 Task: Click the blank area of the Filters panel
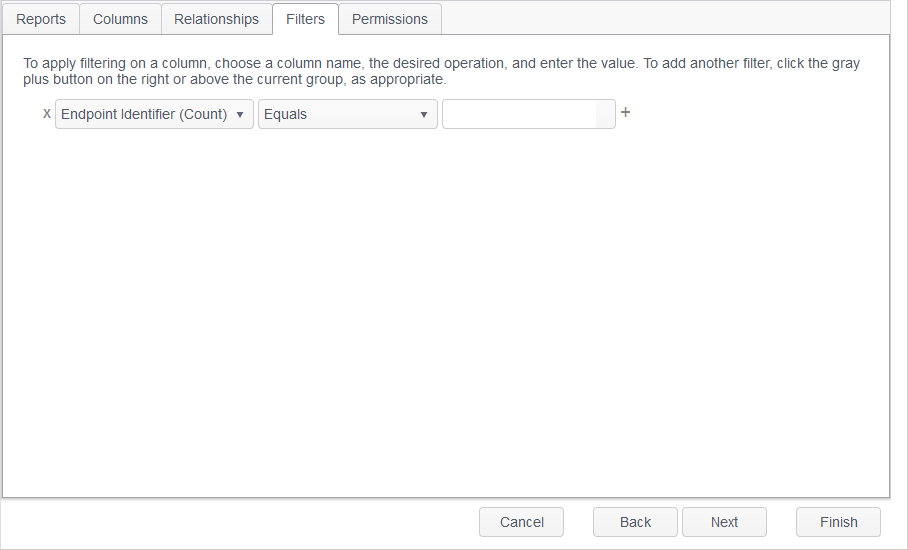pos(445,320)
